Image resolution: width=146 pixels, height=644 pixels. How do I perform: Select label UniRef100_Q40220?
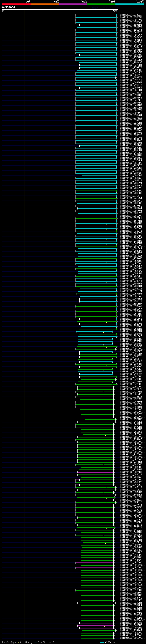click(131, 32)
